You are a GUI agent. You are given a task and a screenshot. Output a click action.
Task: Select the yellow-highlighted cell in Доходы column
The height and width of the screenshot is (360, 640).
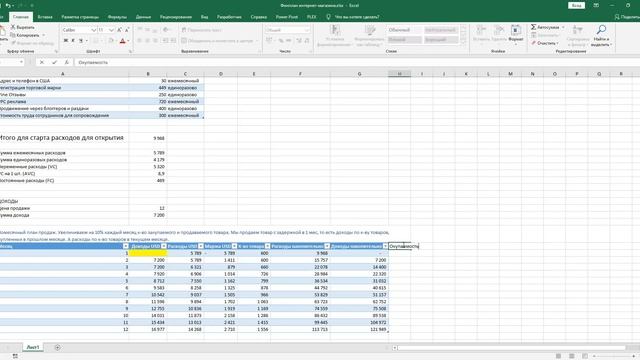(148, 253)
